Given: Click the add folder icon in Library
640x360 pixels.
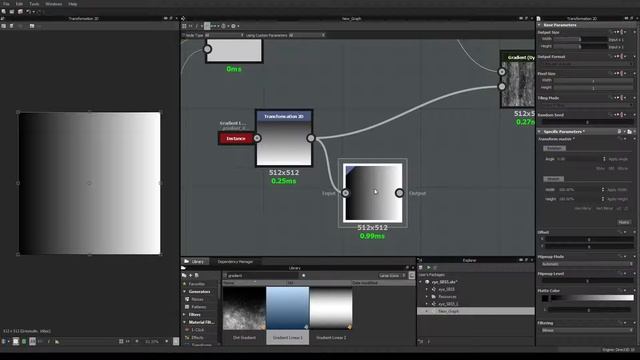Looking at the screenshot, I should tap(184, 276).
